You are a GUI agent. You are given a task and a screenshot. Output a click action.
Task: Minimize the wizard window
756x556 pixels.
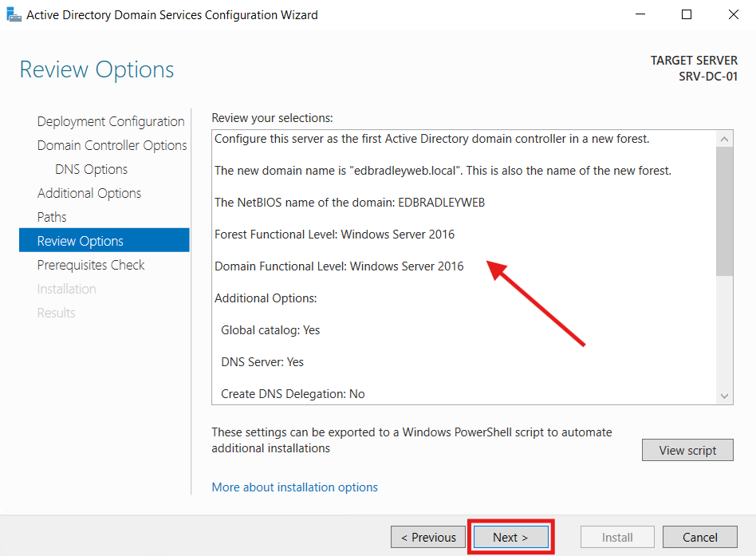click(x=640, y=14)
